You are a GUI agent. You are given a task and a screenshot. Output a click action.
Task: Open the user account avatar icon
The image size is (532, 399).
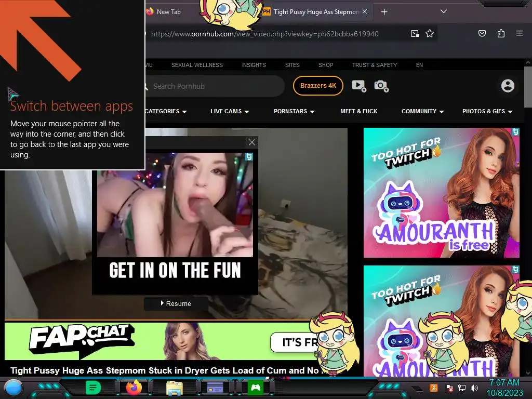pos(508,86)
